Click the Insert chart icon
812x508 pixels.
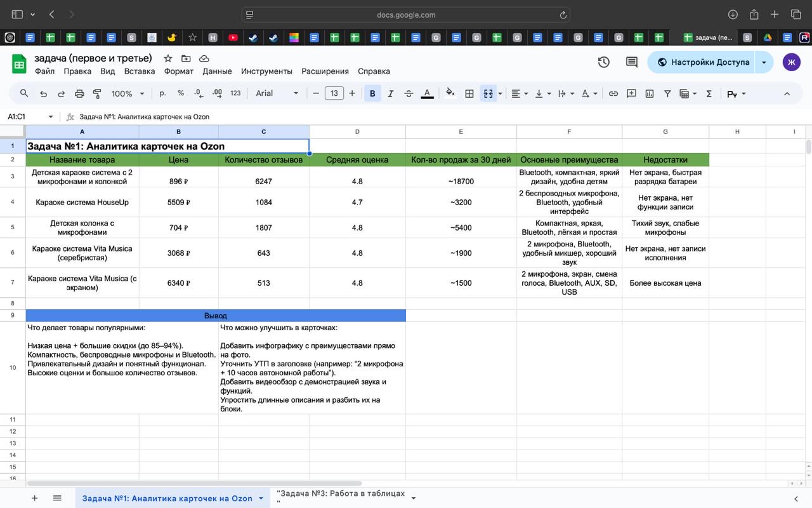pos(650,93)
